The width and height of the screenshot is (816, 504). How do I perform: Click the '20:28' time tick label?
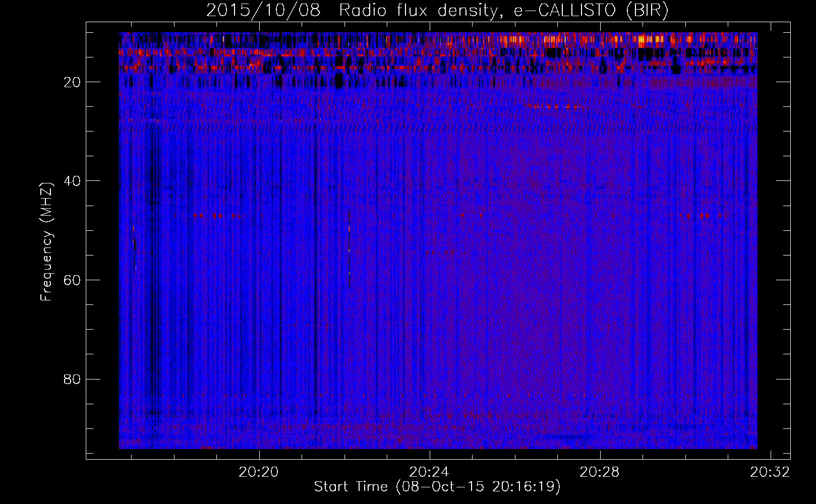point(600,472)
